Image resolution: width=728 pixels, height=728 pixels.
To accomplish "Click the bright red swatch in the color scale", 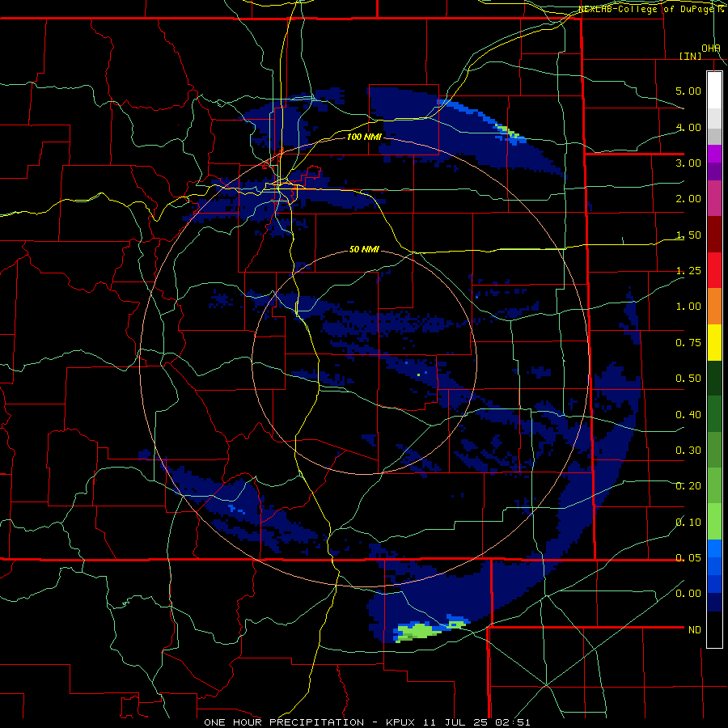I will coord(714,270).
